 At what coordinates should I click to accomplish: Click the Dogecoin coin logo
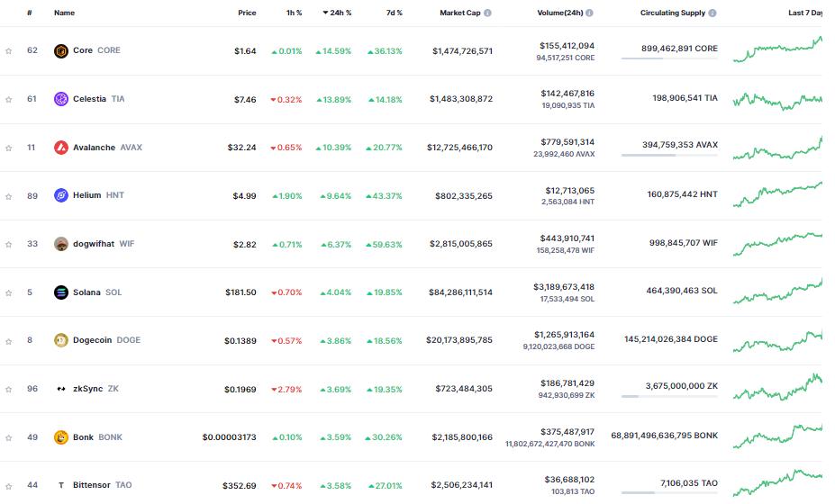(61, 340)
